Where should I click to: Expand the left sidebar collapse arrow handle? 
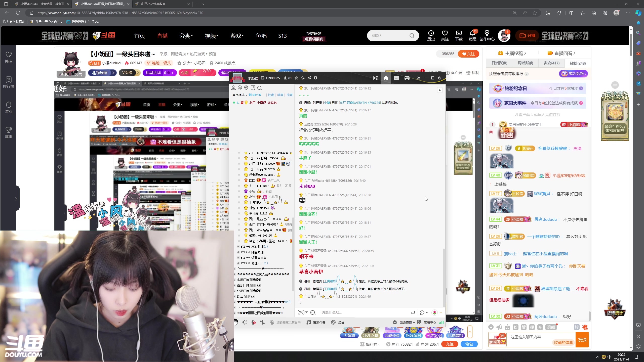click(16, 199)
